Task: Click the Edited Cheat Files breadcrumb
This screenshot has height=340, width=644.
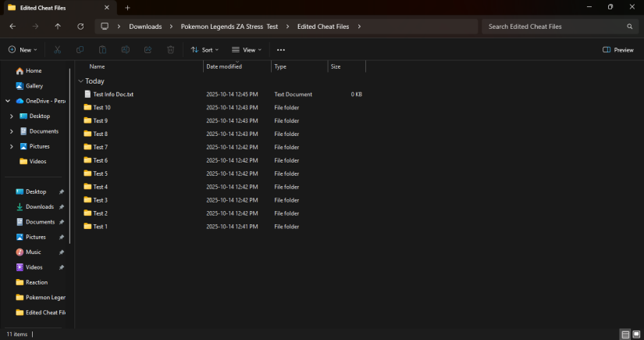Action: point(323,27)
